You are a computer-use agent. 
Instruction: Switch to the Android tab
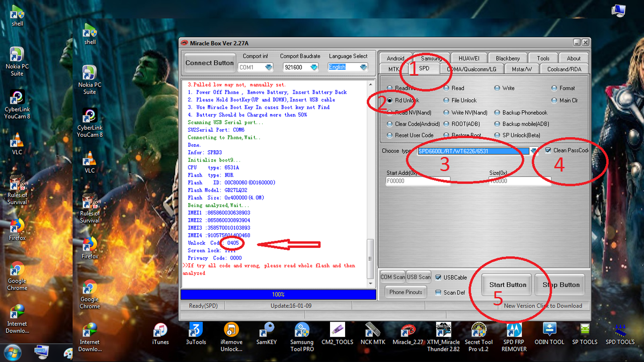coord(395,58)
